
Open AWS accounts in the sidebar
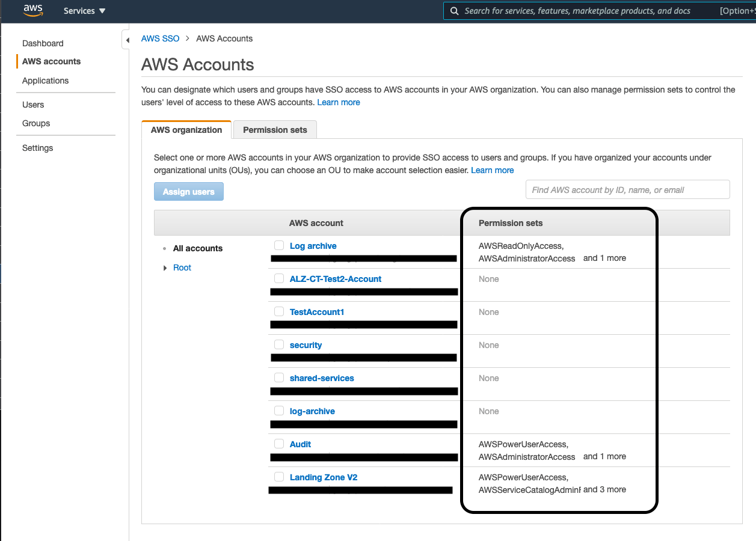(51, 61)
